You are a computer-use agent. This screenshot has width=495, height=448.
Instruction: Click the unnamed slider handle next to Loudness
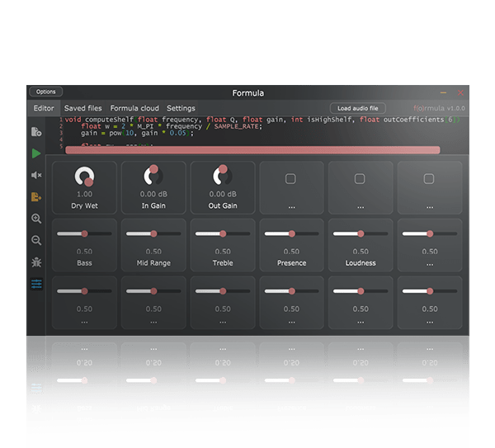430,234
